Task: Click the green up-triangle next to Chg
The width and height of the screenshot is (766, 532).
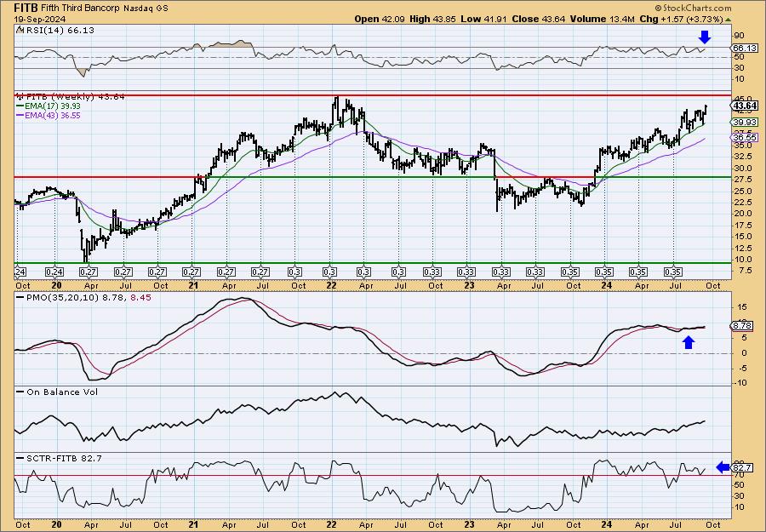Action: click(729, 20)
